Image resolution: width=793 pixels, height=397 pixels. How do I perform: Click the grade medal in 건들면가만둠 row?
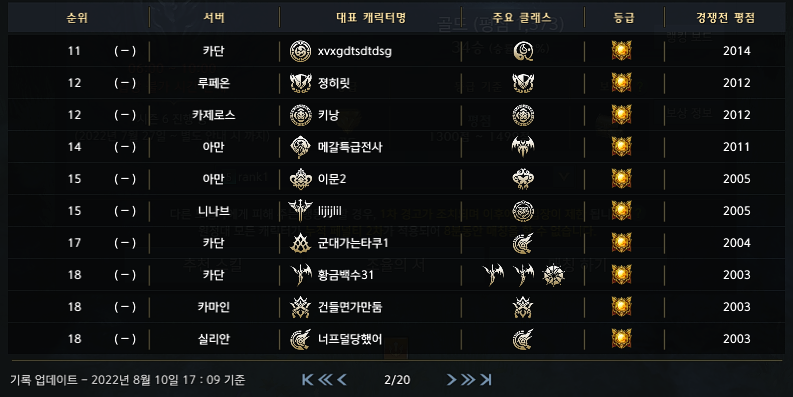click(621, 307)
